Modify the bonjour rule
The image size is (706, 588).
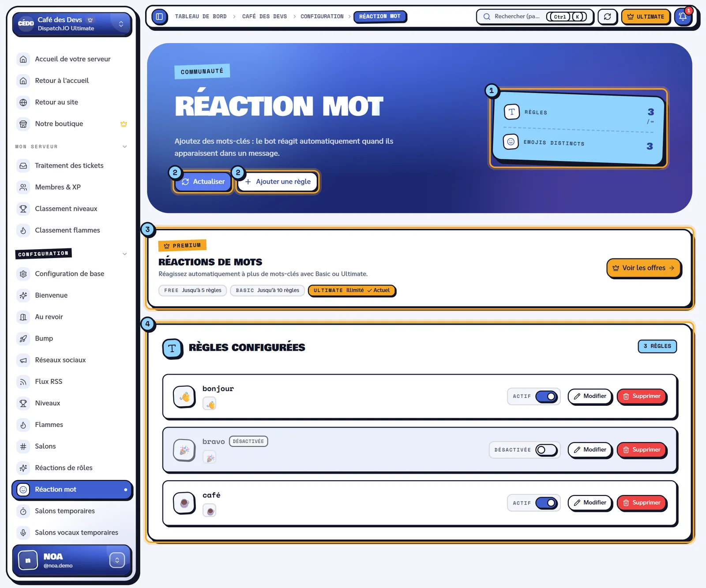pyautogui.click(x=590, y=396)
